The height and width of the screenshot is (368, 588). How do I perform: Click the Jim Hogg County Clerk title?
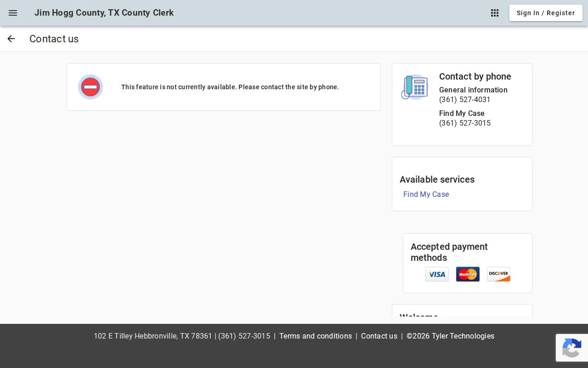pos(104,13)
